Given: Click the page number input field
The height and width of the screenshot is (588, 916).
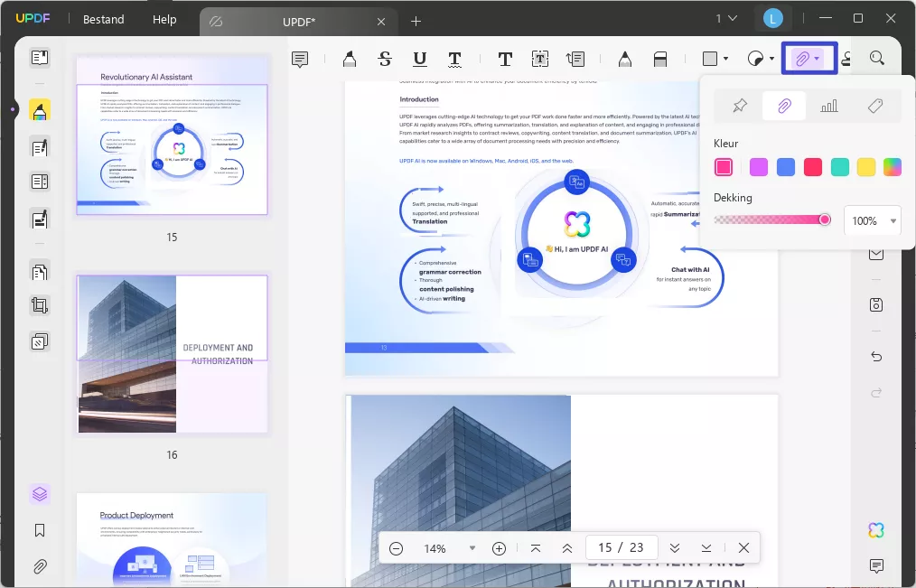Looking at the screenshot, I should [621, 547].
